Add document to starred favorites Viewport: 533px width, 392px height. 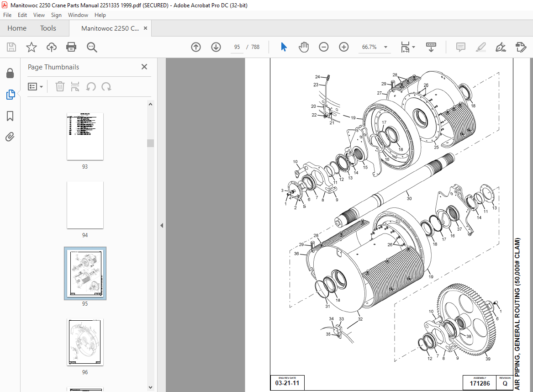(31, 47)
